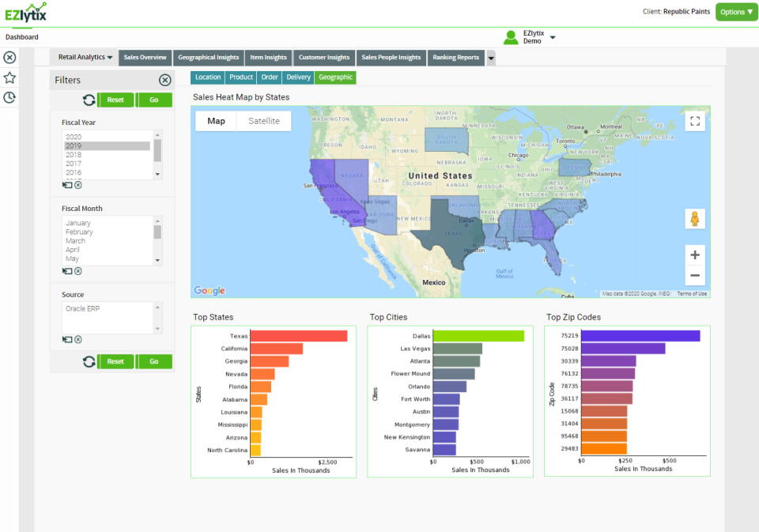Viewport: 759px width, 532px height.
Task: Zoom out on the map with the minus icon
Action: click(x=694, y=274)
